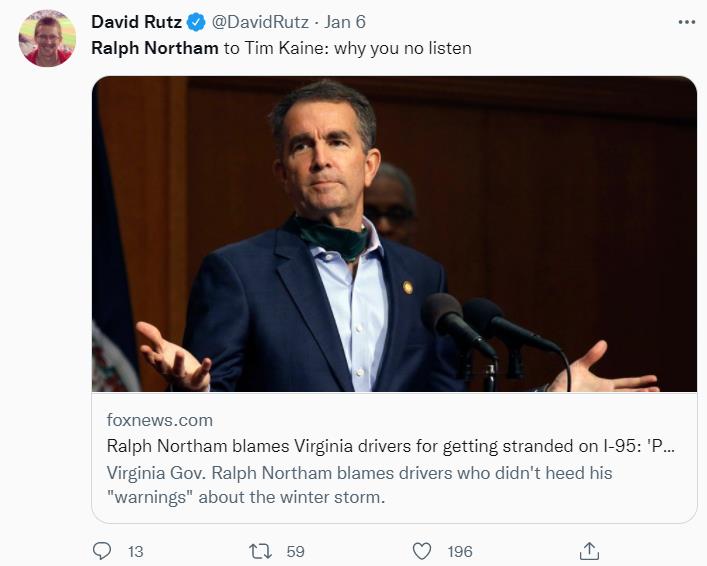Open the @DavidRutz handle link

(261, 22)
